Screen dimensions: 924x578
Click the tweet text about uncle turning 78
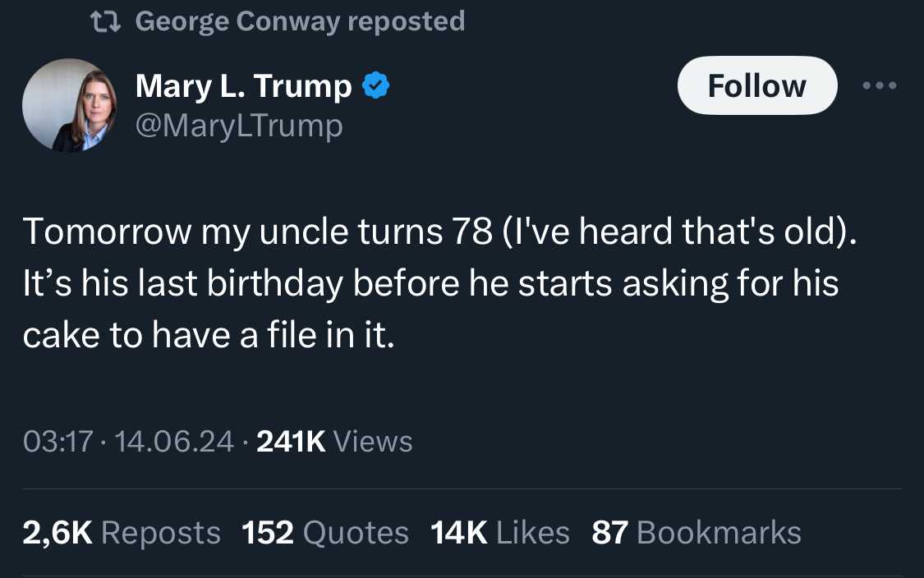[439, 231]
